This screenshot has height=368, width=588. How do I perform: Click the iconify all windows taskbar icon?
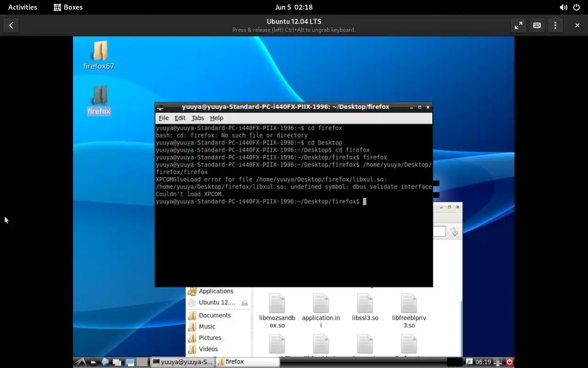pos(117,362)
